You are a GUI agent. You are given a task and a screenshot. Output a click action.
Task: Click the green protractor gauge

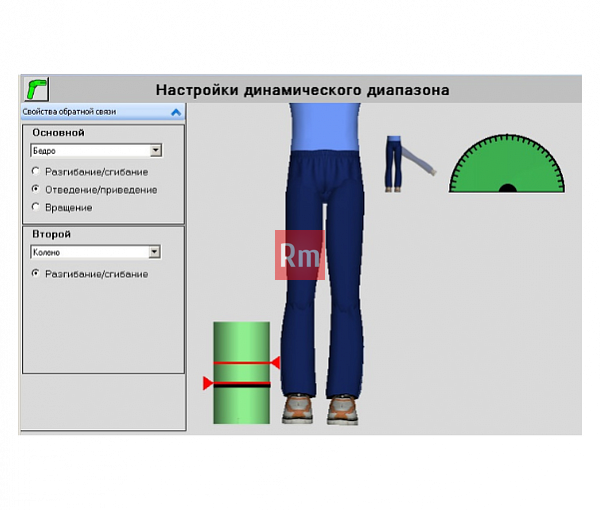[x=507, y=163]
